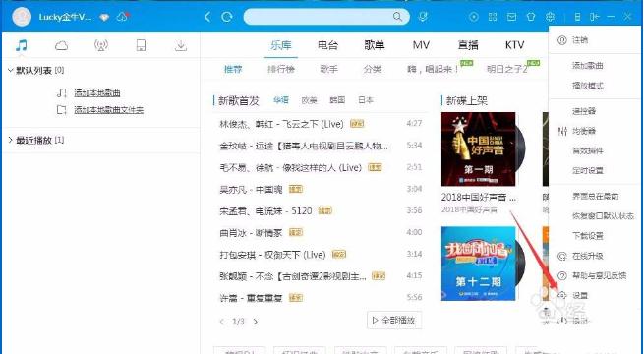Switch to the 直播 tab
Viewport: 644px width, 354px height.
468,45
